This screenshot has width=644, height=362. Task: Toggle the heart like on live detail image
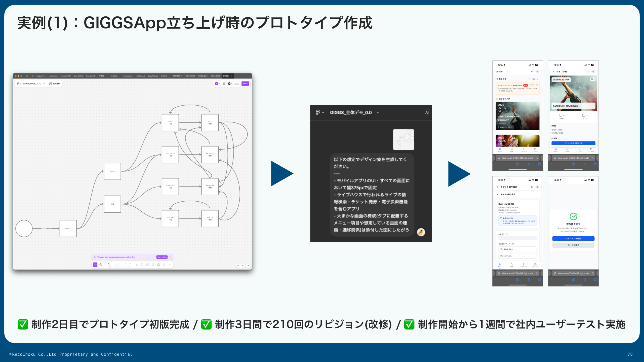click(592, 79)
